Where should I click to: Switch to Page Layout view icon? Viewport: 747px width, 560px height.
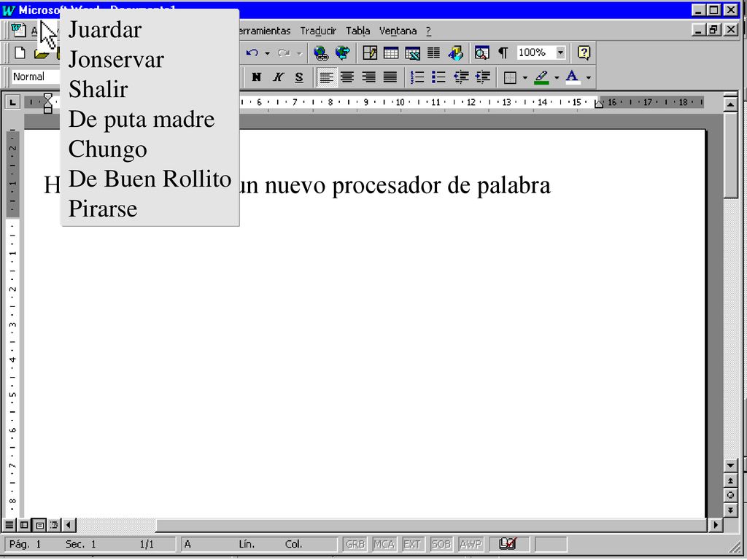(39, 525)
